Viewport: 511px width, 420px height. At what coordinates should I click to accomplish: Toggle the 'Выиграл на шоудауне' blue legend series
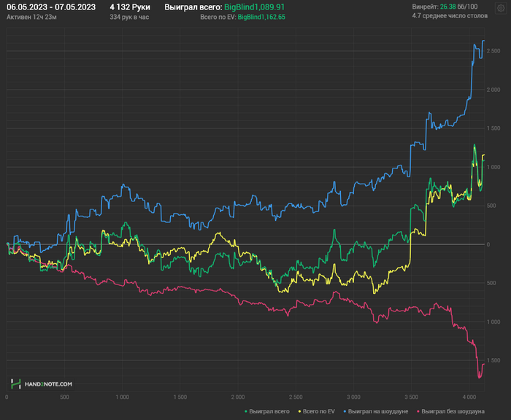pos(376,411)
